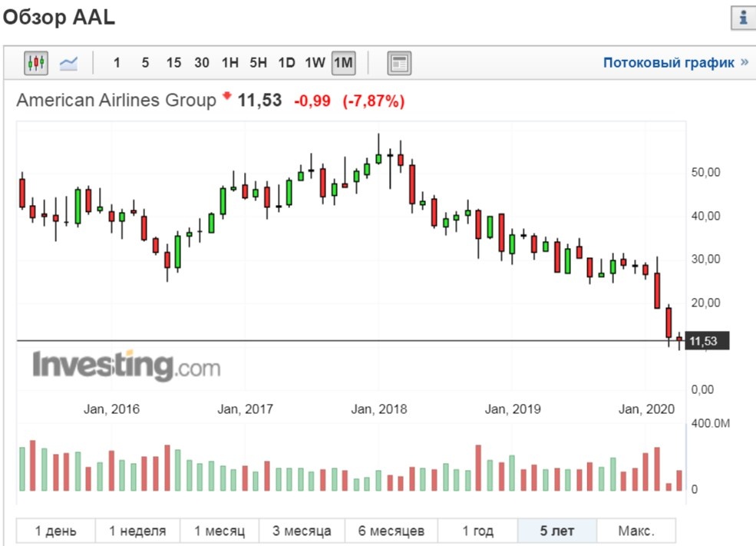Select the 1W interval
This screenshot has width=756, height=546.
[x=315, y=63]
